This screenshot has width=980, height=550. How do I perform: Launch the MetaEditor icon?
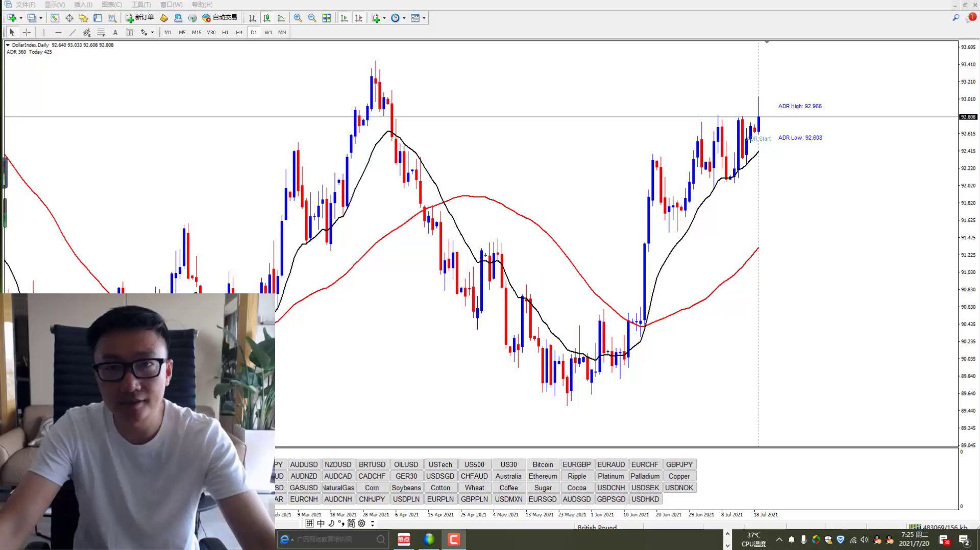tap(164, 18)
